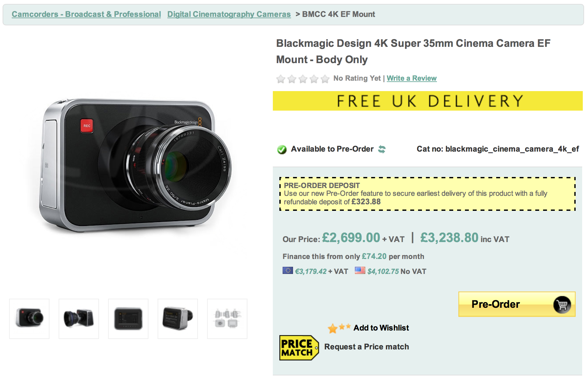This screenshot has height=380, width=588.
Task: Click the green availability checkmark icon
Action: tap(282, 149)
